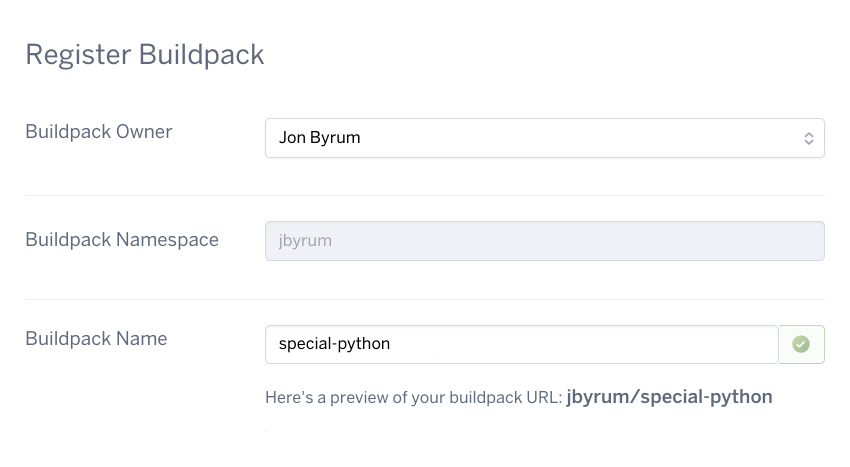Select the Jon Byrum owner text
This screenshot has height=467, width=850.
(x=319, y=138)
